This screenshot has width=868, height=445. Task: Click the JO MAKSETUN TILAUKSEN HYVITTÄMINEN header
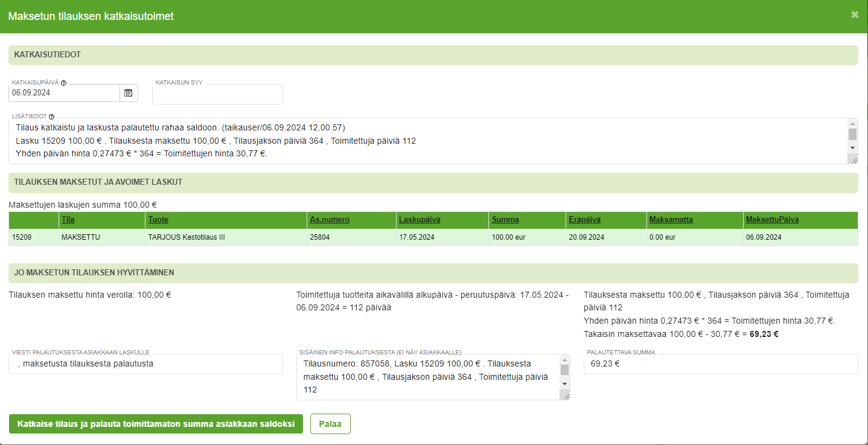433,273
